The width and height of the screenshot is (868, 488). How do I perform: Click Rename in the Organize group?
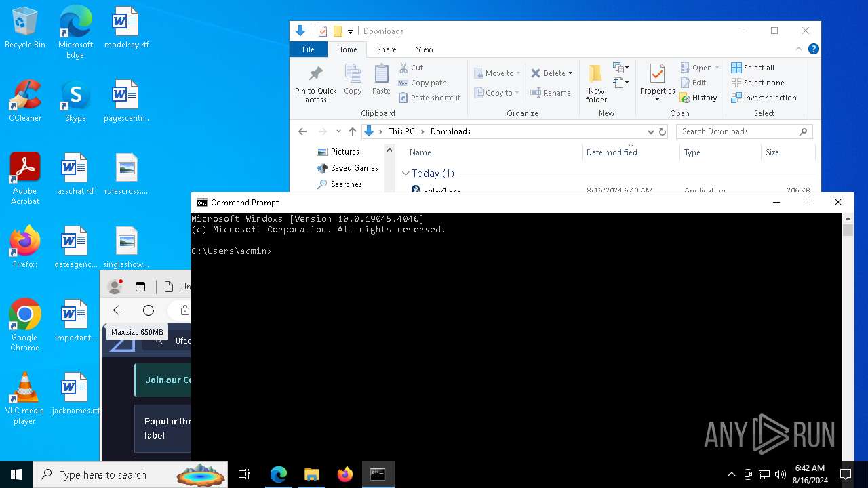point(551,93)
